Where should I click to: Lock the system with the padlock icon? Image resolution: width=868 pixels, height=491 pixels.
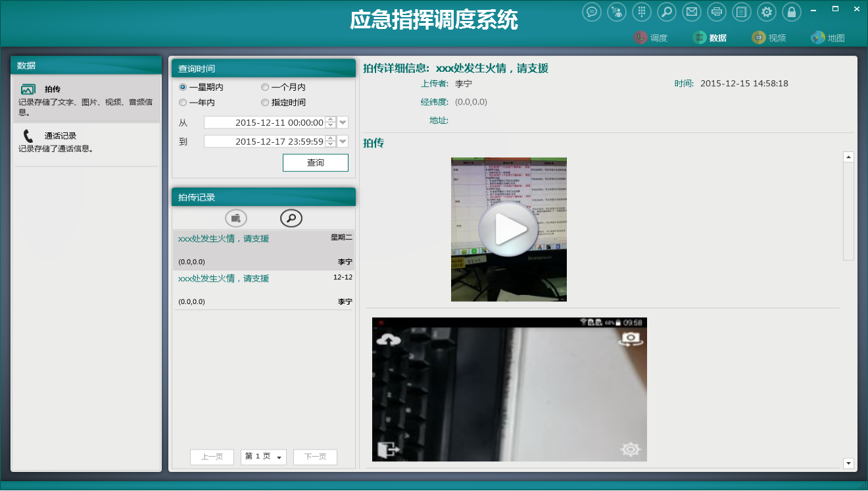click(x=792, y=12)
